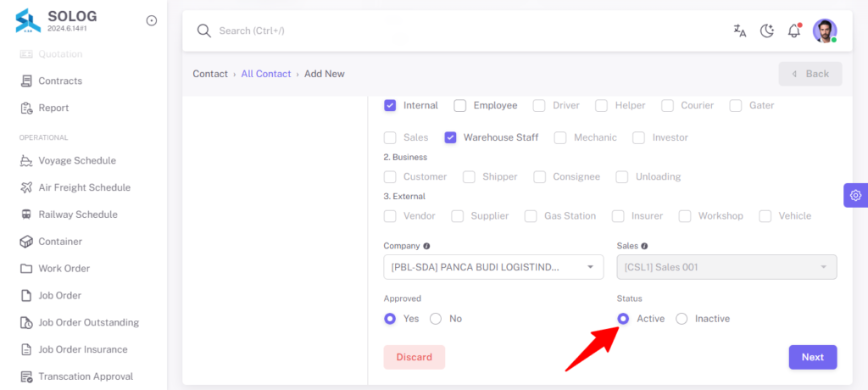Uncheck the Warehouse Staff checkbox
This screenshot has height=390, width=868.
coord(450,137)
